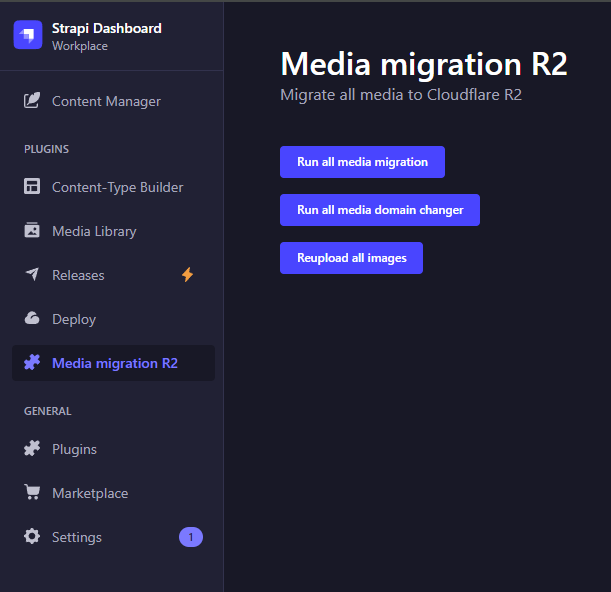Click the Media migration R2 page heading
The image size is (611, 592).
(x=424, y=64)
